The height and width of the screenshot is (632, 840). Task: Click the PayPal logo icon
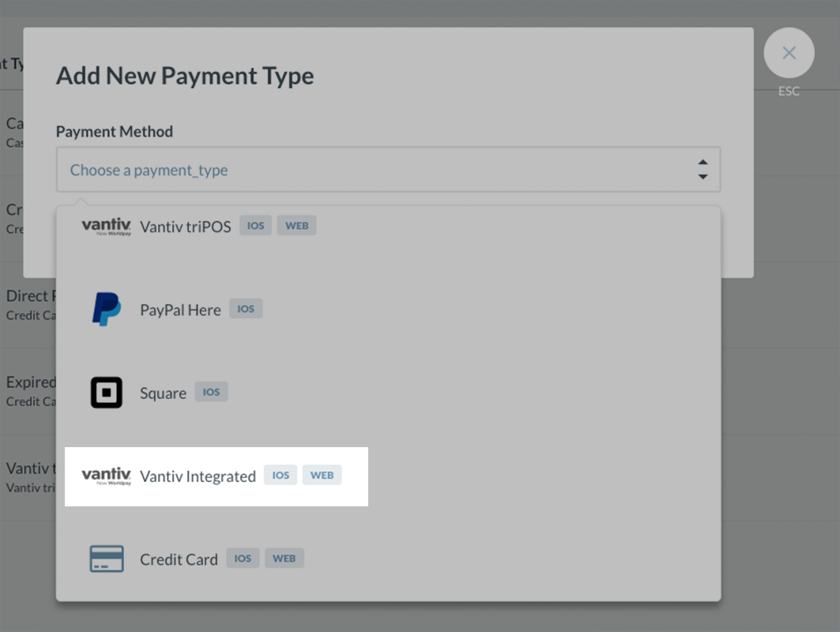(106, 309)
